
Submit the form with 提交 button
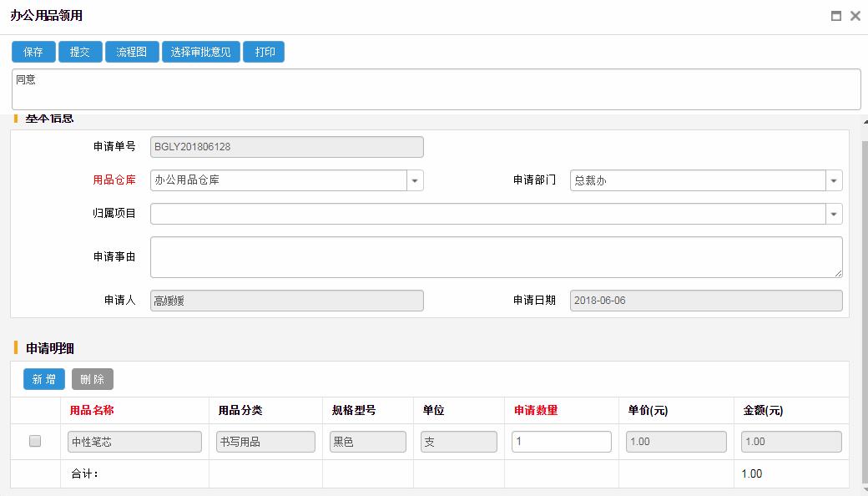coord(80,52)
